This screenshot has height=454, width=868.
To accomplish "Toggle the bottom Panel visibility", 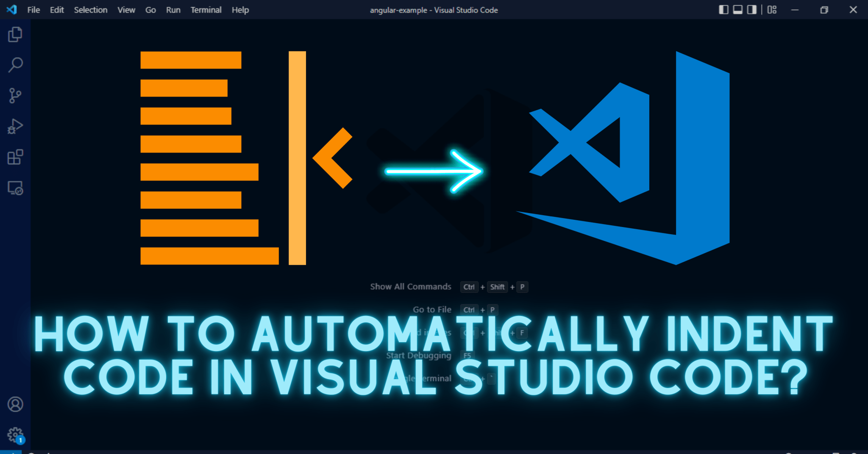I will point(737,9).
